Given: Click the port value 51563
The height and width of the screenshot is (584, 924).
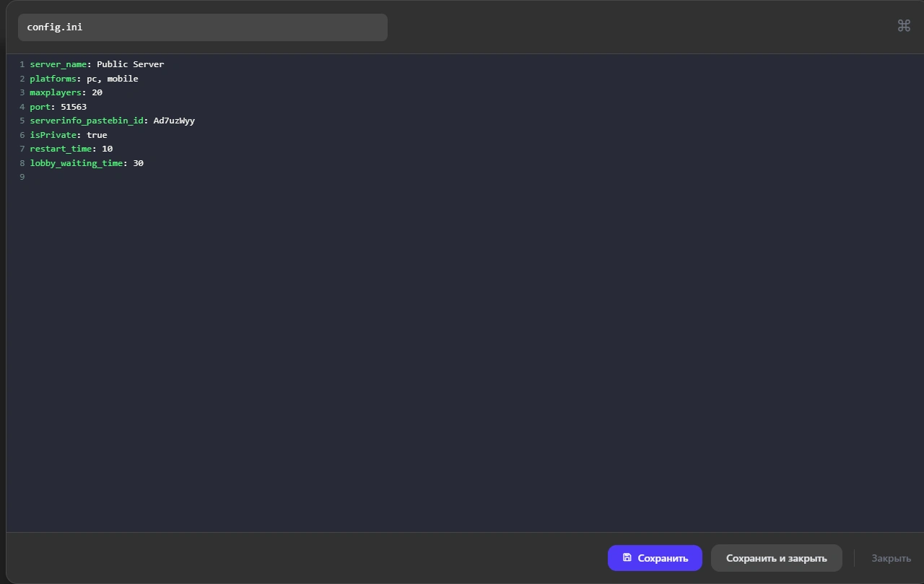Looking at the screenshot, I should (74, 107).
